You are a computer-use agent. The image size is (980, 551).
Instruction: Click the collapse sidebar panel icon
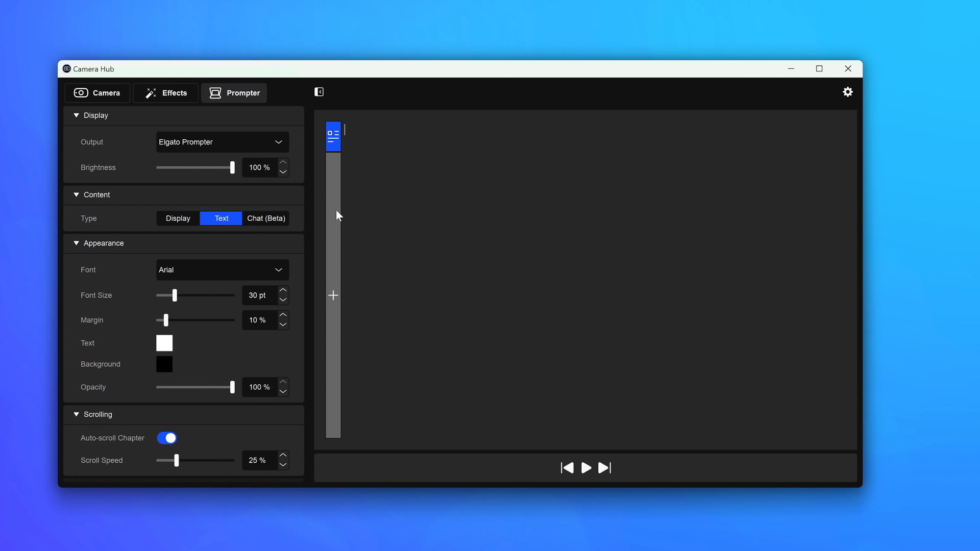click(x=319, y=91)
